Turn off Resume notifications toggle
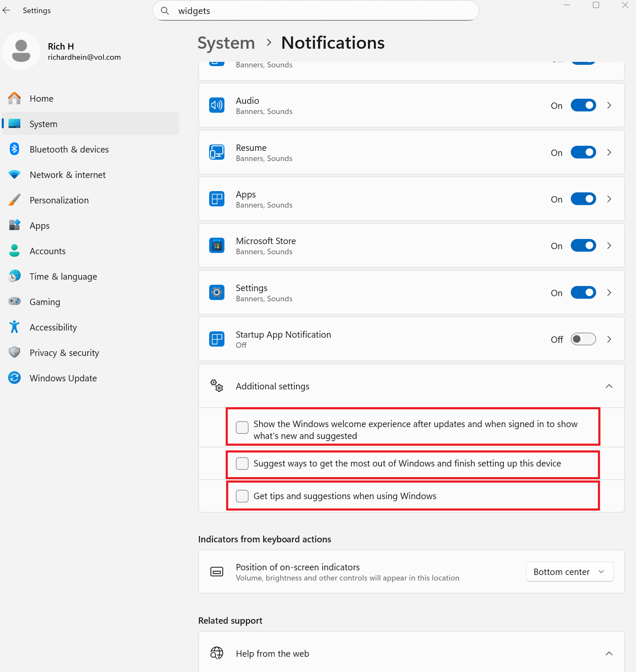 [x=583, y=152]
